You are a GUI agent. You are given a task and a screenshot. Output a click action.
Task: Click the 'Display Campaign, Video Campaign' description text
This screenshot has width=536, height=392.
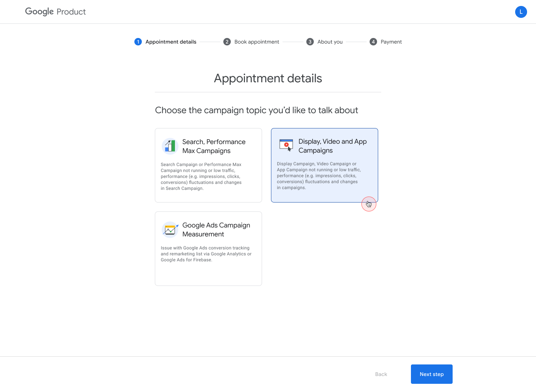pyautogui.click(x=319, y=176)
